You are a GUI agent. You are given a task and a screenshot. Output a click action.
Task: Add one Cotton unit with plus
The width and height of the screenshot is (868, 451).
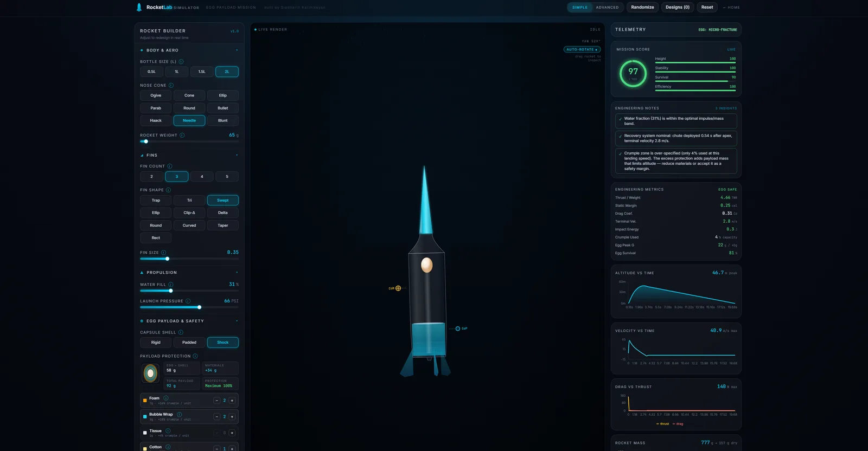point(232,449)
